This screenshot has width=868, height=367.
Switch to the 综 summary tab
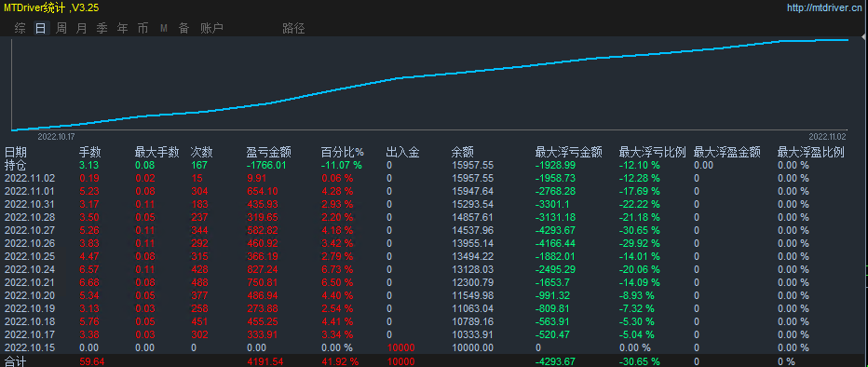pos(20,28)
